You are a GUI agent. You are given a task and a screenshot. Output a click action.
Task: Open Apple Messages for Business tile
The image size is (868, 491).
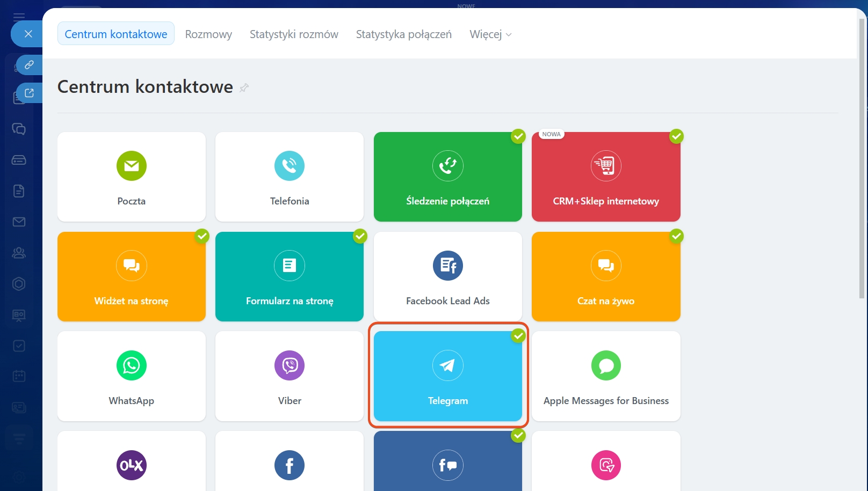click(x=605, y=376)
